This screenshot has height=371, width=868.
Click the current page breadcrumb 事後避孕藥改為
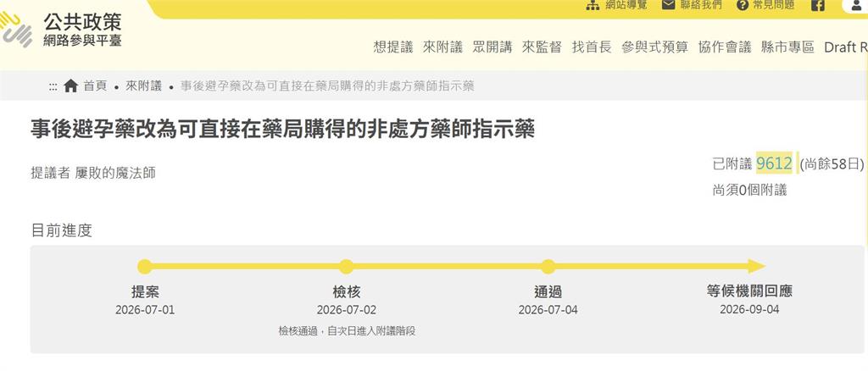tap(327, 86)
